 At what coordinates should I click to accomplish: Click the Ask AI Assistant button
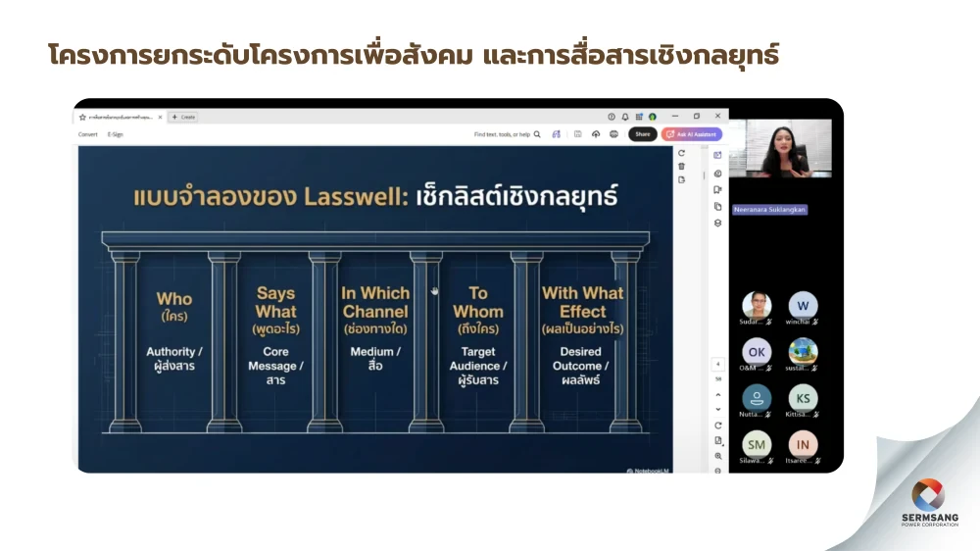(692, 134)
